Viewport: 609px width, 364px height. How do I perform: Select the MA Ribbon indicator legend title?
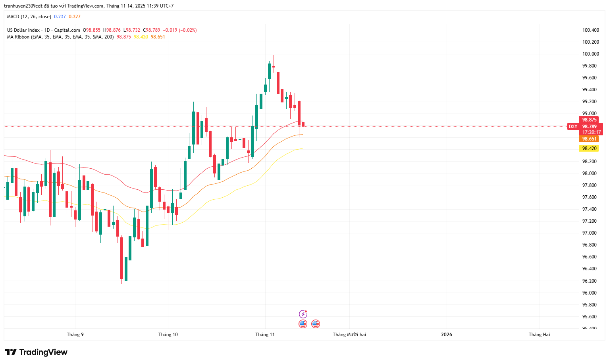tap(60, 37)
